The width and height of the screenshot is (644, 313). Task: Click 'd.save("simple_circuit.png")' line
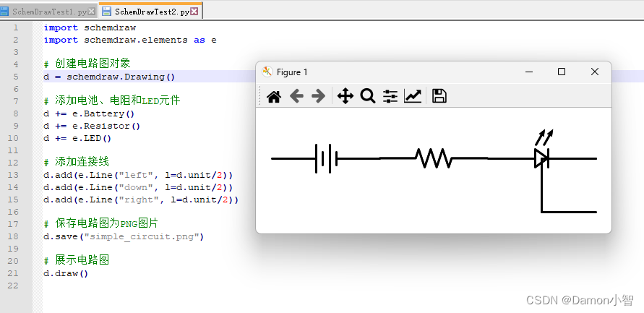[124, 236]
